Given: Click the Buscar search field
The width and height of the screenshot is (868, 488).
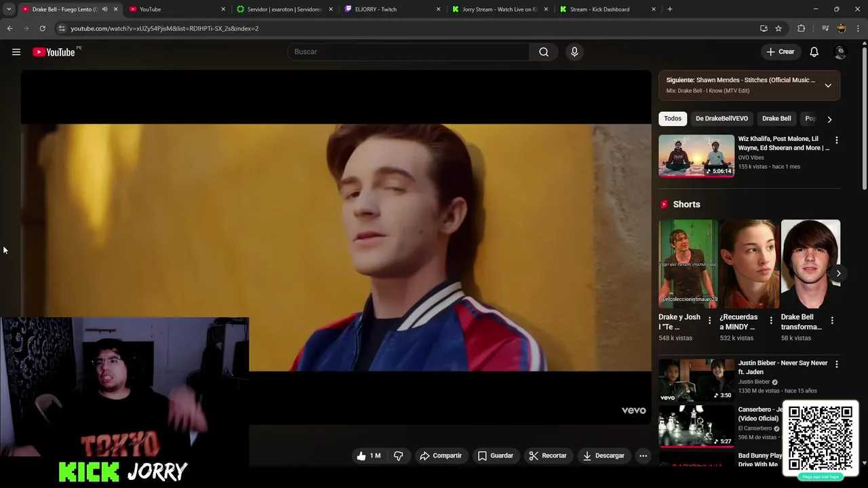Looking at the screenshot, I should click(408, 52).
